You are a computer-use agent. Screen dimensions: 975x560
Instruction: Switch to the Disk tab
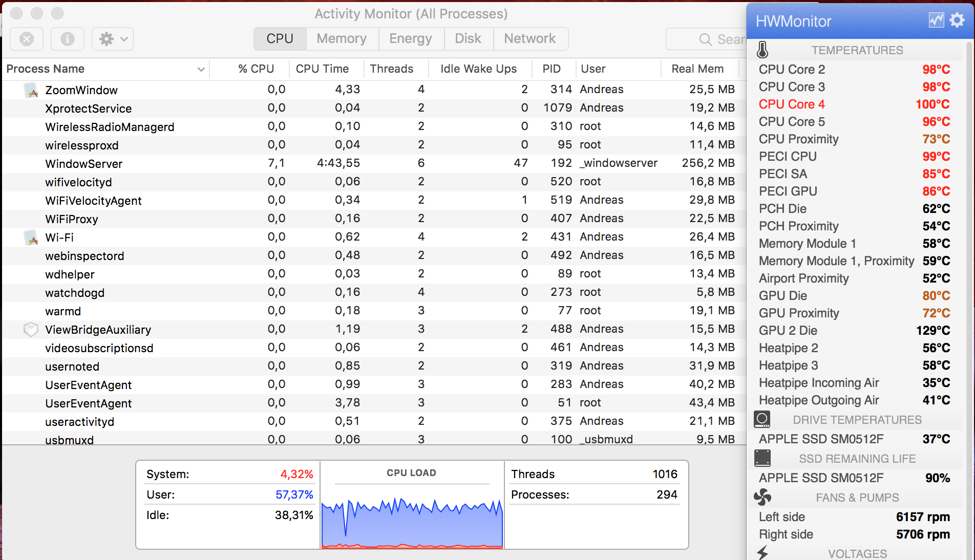(468, 39)
